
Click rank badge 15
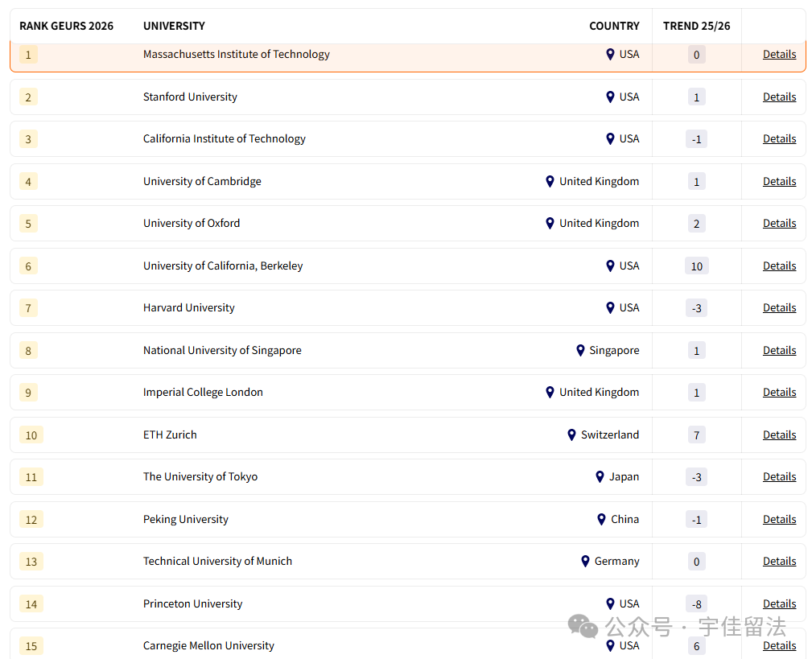click(31, 646)
